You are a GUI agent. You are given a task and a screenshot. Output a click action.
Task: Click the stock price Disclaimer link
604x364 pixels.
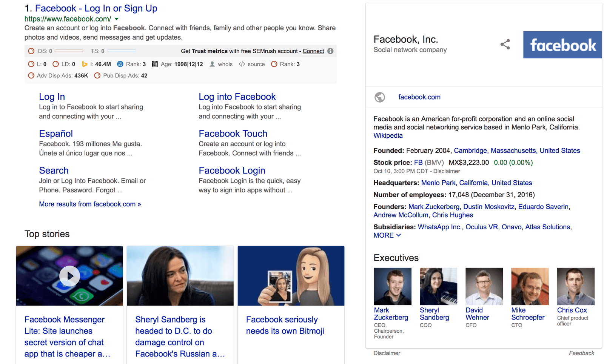447,171
